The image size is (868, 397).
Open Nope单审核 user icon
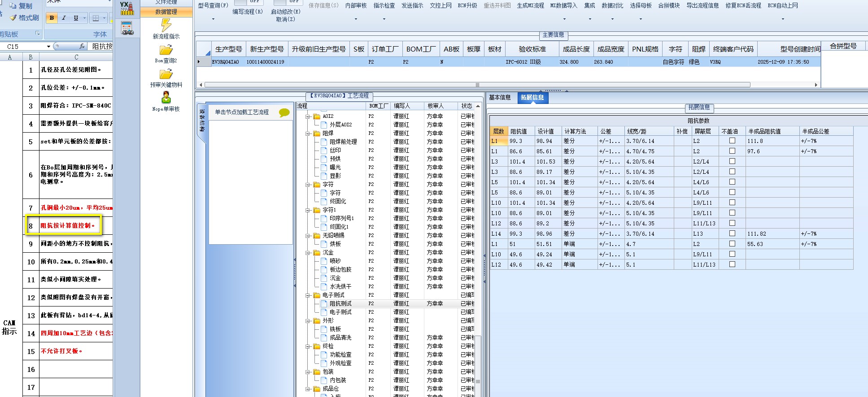click(166, 98)
